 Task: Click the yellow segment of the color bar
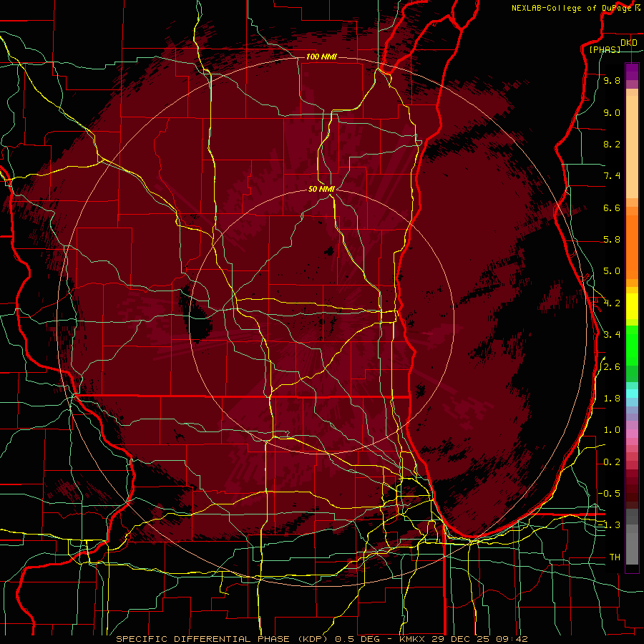632,306
